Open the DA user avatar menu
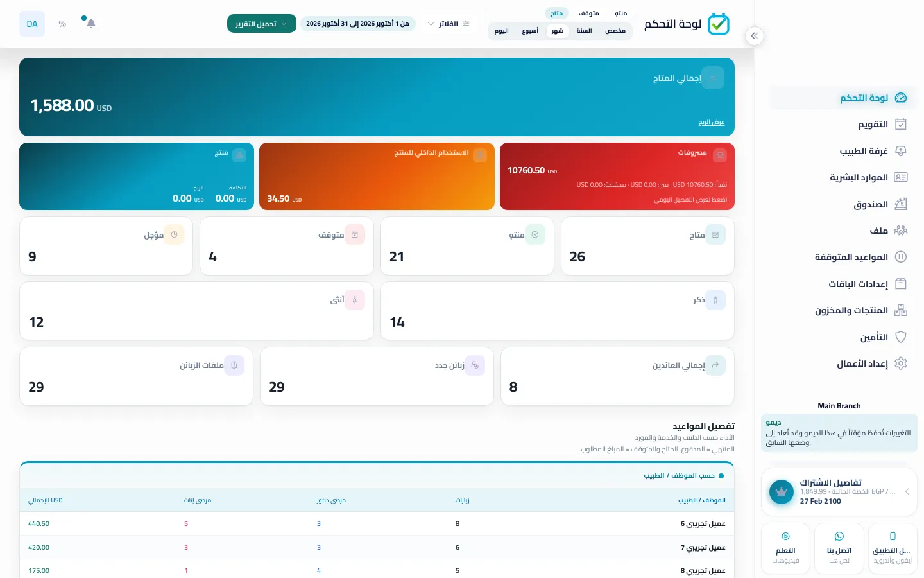Image resolution: width=924 pixels, height=578 pixels. pos(32,24)
